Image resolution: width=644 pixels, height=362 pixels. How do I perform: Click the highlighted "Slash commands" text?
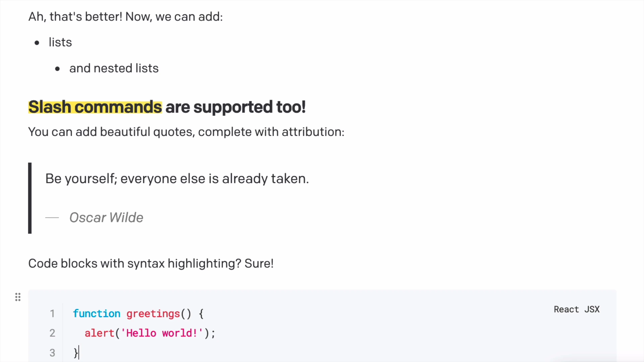[x=95, y=107]
